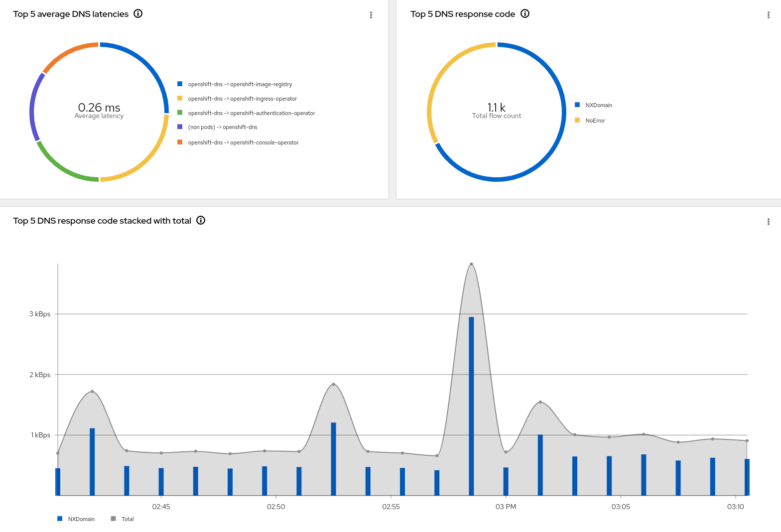Click the purple (non pods) legend swatch
This screenshot has width=781, height=532.
180,127
